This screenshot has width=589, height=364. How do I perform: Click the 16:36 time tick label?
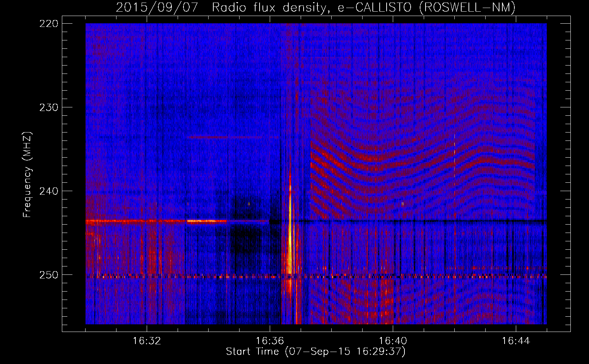click(x=270, y=341)
